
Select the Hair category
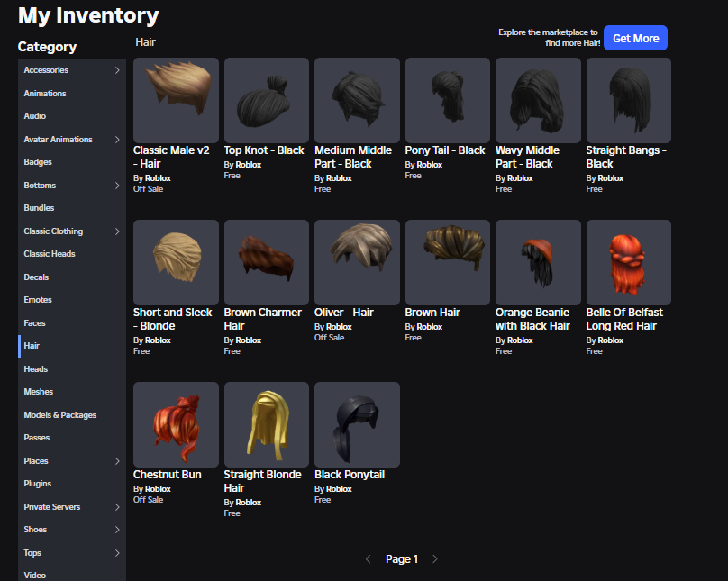tap(72, 346)
